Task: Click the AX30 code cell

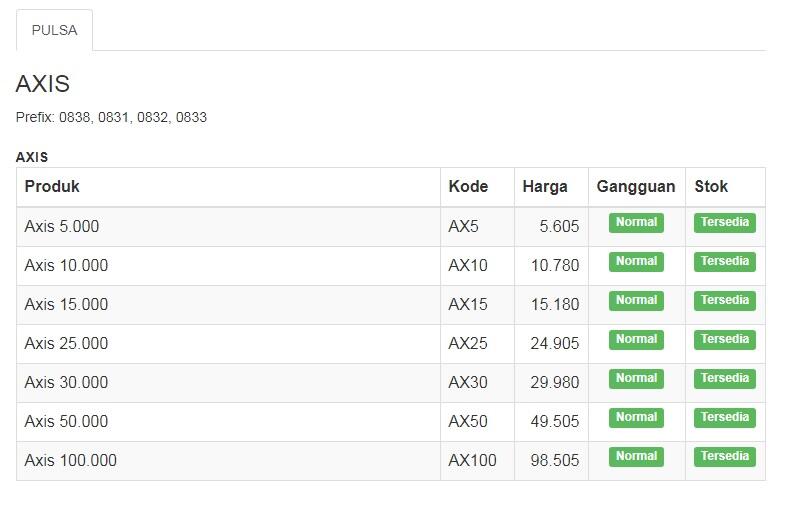Action: click(477, 383)
